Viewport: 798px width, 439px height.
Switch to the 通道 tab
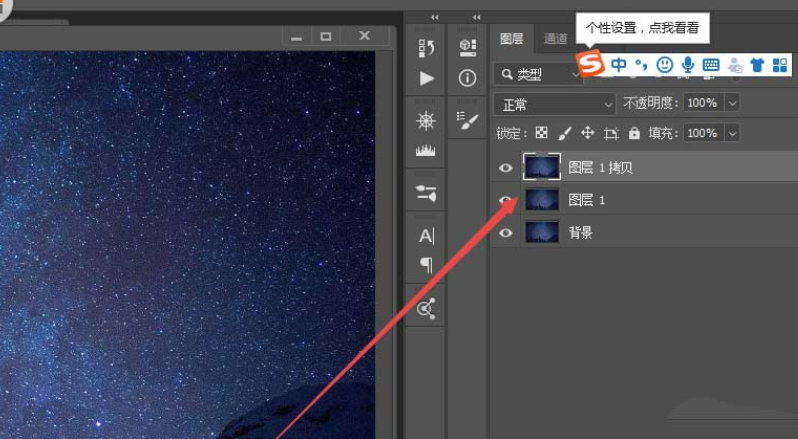pyautogui.click(x=556, y=40)
